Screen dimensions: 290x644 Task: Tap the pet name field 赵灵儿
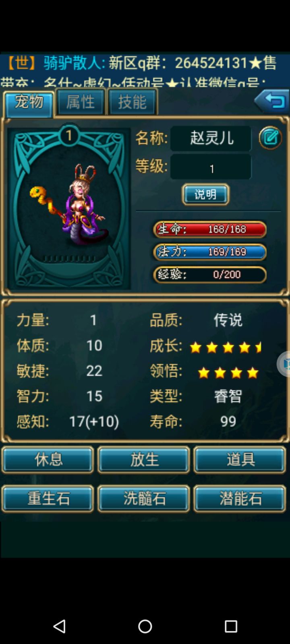211,138
